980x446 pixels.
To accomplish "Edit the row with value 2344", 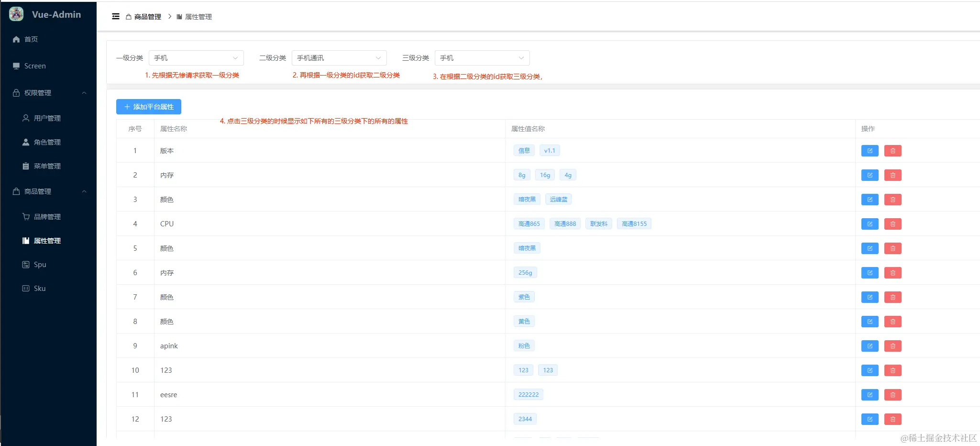I will point(870,419).
